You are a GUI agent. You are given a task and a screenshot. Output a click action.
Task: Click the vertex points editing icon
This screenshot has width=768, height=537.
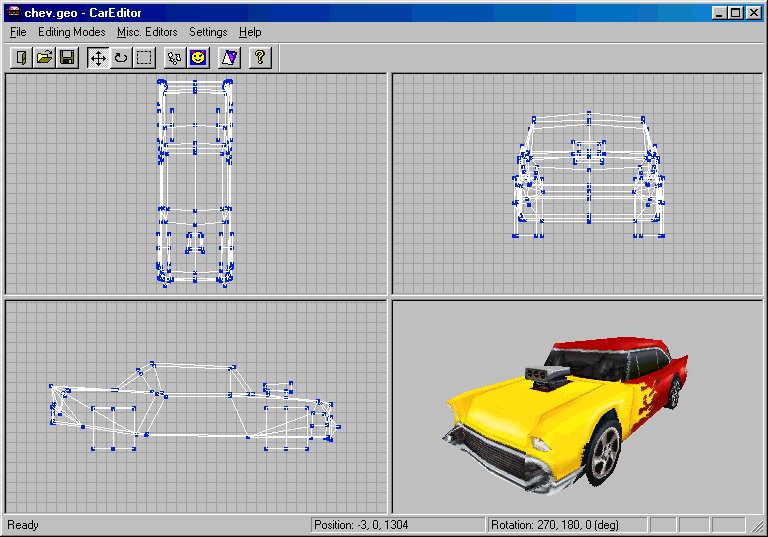point(174,58)
